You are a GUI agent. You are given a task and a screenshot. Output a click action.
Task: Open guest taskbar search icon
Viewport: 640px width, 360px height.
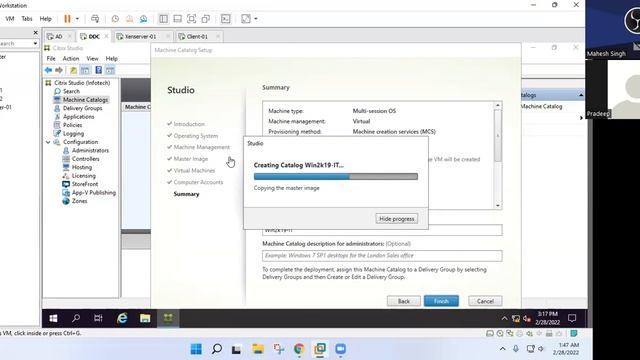click(76, 318)
